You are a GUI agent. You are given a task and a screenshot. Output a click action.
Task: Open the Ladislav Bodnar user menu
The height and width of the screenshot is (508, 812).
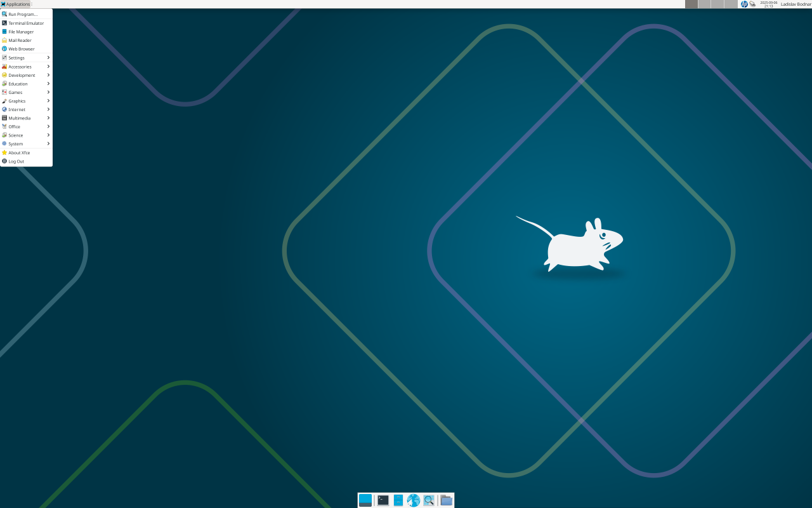click(796, 4)
